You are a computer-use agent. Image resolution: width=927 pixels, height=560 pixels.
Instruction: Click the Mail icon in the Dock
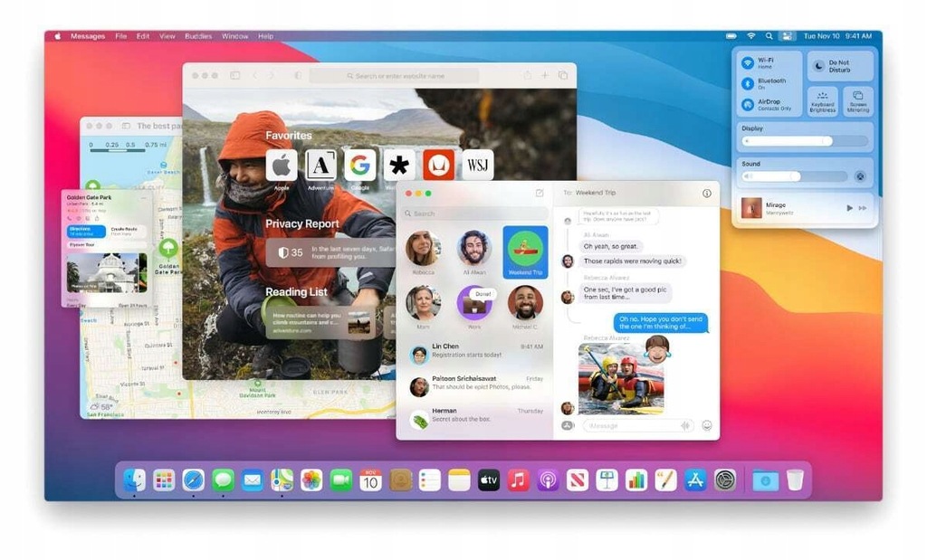(x=253, y=480)
